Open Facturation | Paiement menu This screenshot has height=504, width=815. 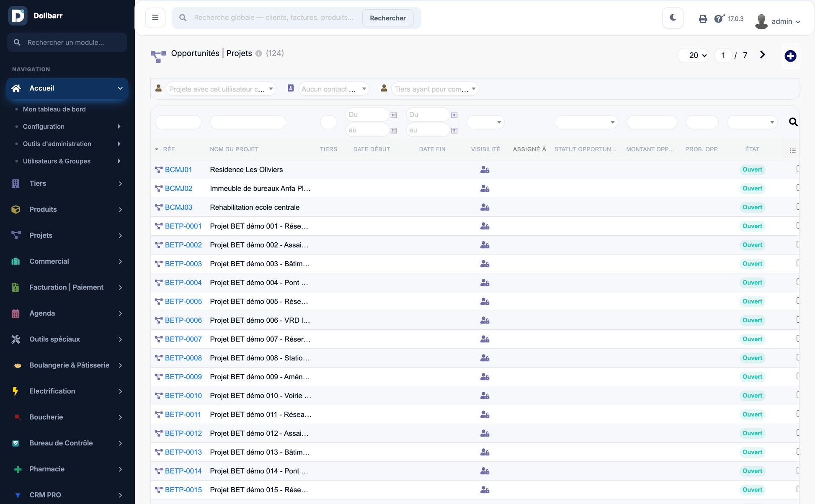(67, 287)
